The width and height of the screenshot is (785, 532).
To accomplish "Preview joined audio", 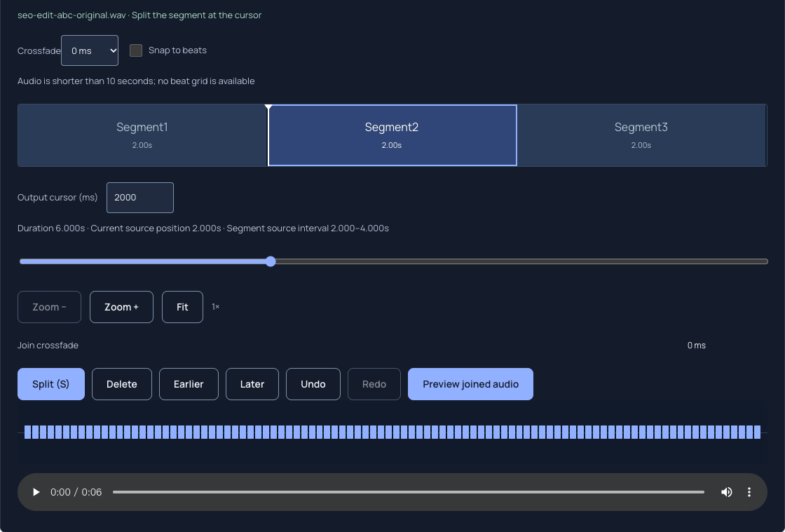I will point(470,384).
